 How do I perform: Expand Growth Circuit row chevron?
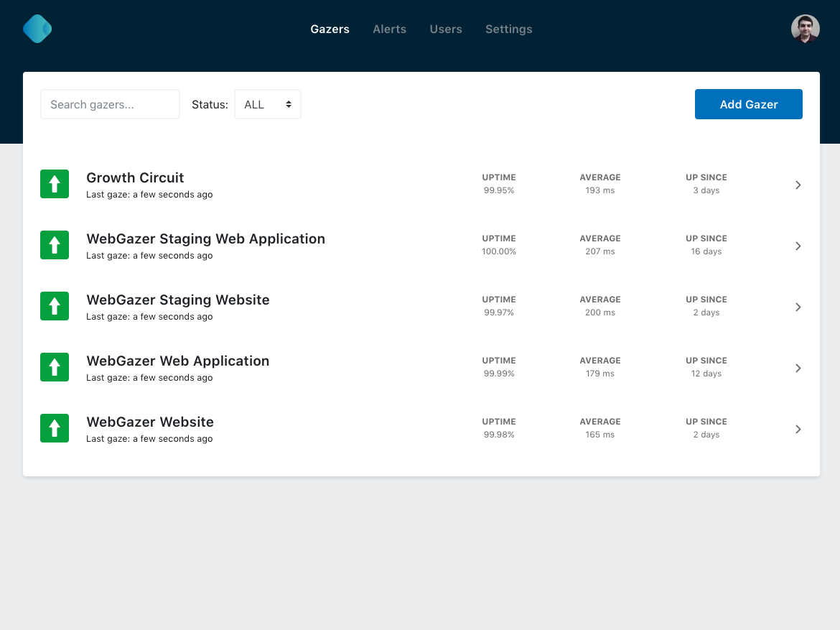tap(798, 185)
